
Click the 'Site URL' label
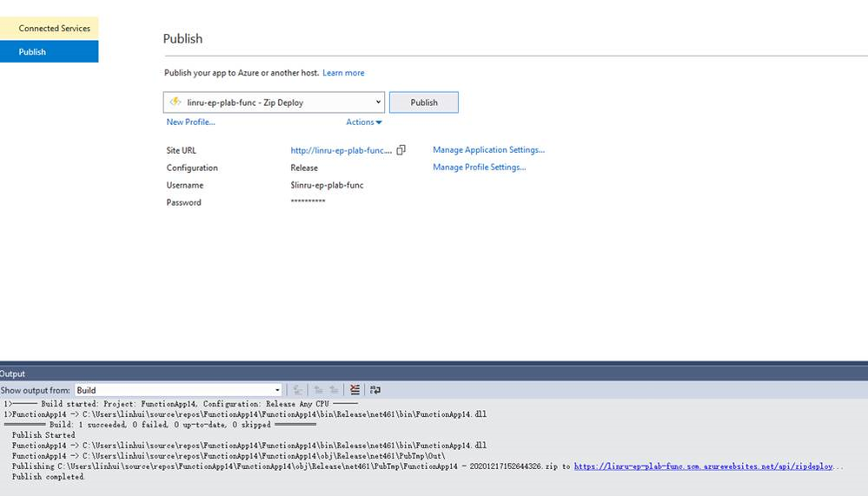click(181, 150)
